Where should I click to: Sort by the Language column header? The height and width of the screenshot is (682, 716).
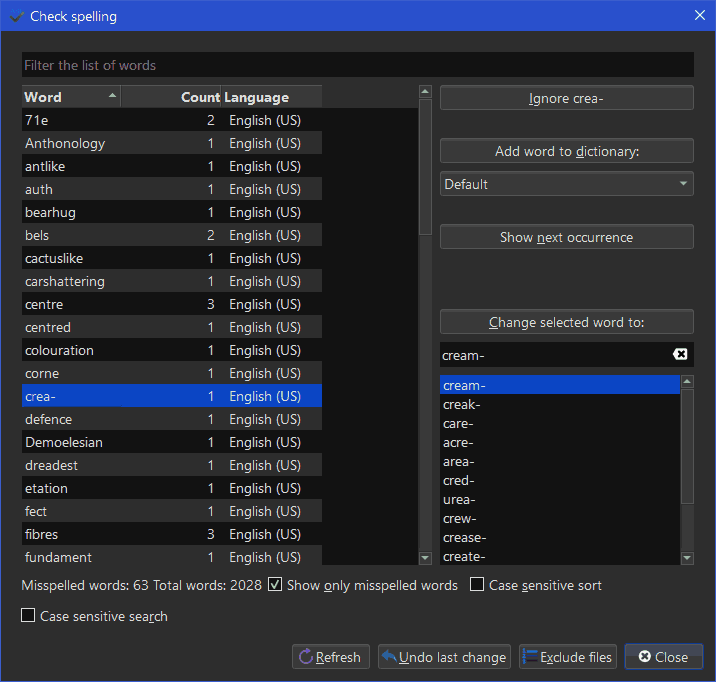click(x=272, y=97)
